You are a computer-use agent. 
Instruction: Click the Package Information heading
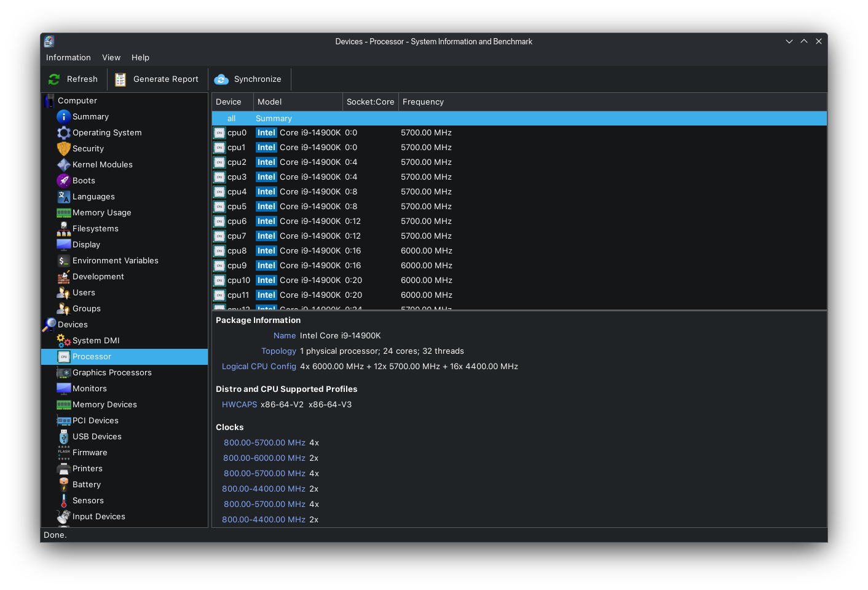pos(258,321)
